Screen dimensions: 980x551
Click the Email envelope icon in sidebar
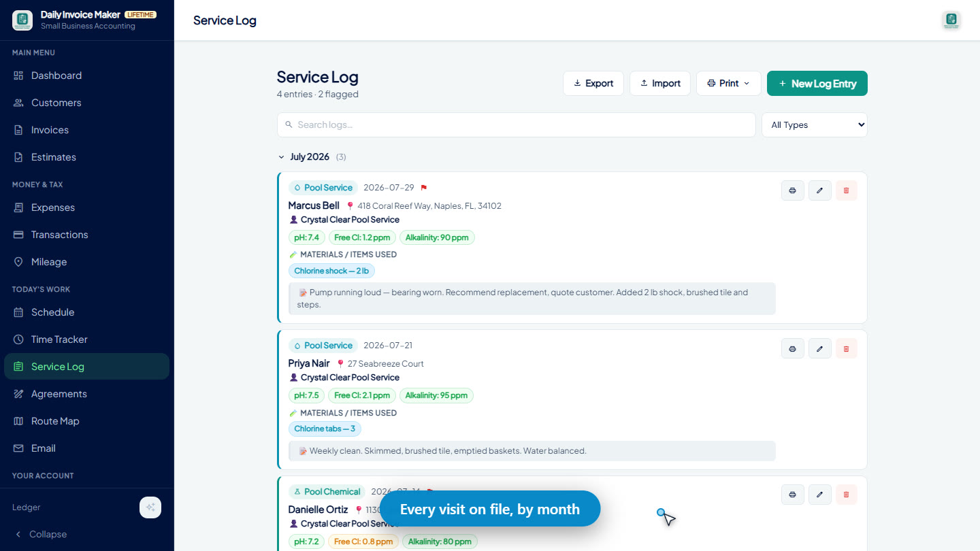pos(18,448)
